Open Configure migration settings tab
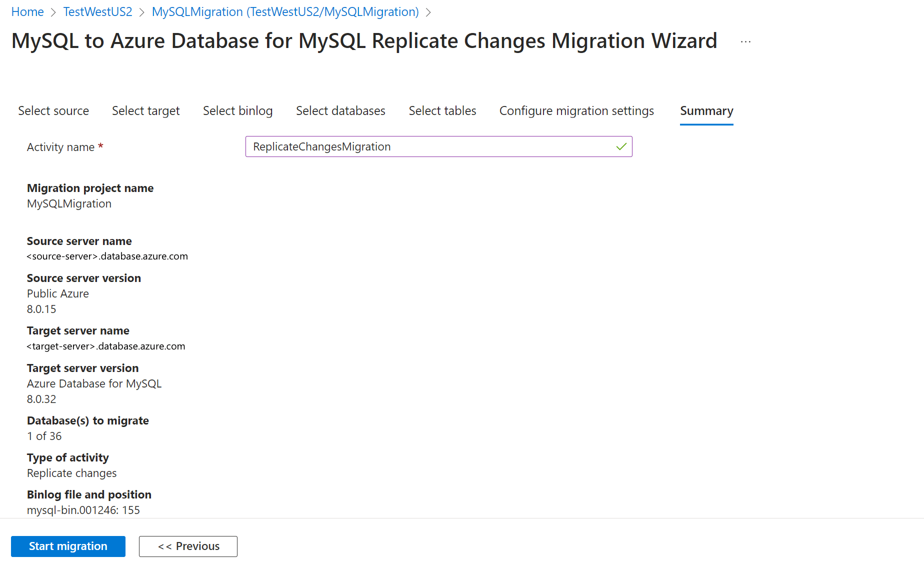Viewport: 924px width, 569px height. coord(576,111)
